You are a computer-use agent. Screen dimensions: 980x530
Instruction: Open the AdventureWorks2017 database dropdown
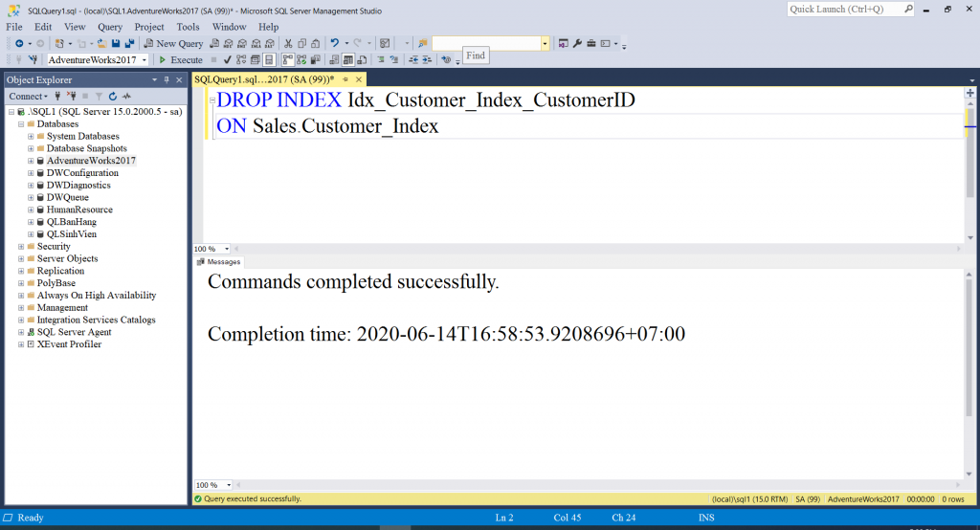coord(144,59)
